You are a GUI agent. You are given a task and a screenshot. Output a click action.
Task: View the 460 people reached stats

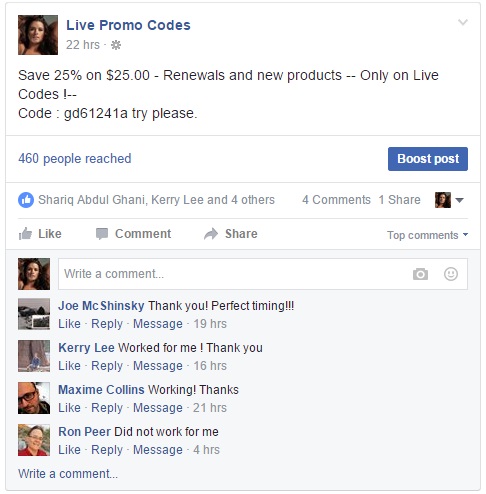75,159
